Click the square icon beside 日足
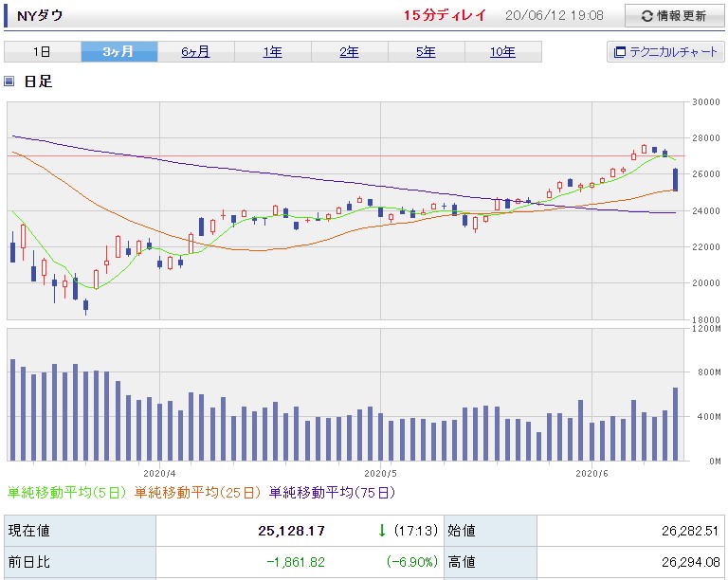This screenshot has height=580, width=728. [9, 82]
